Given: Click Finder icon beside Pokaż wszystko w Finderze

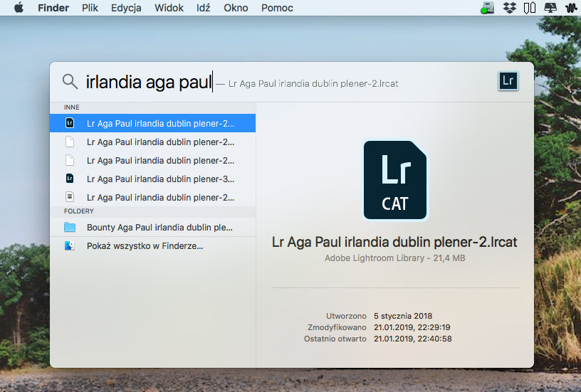Looking at the screenshot, I should (x=69, y=246).
